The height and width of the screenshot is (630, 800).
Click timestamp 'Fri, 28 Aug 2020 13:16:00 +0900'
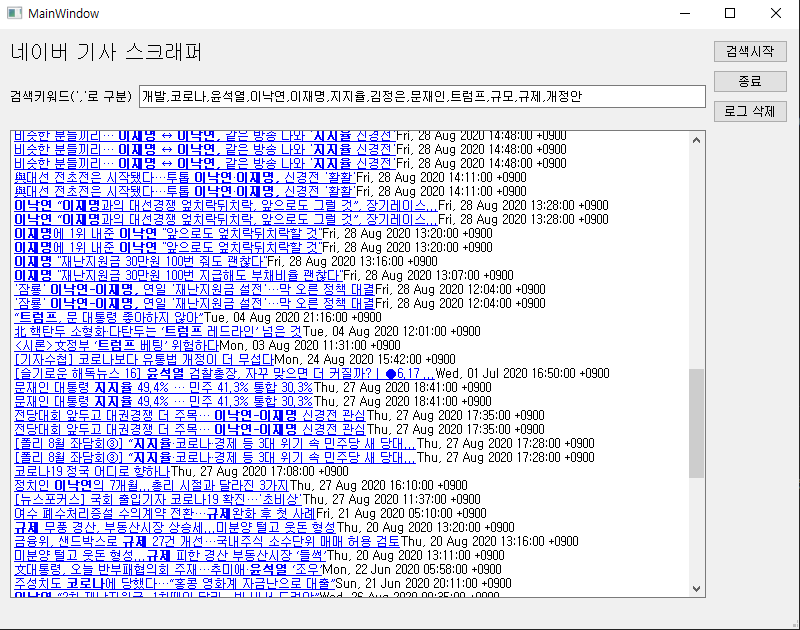[x=353, y=261]
